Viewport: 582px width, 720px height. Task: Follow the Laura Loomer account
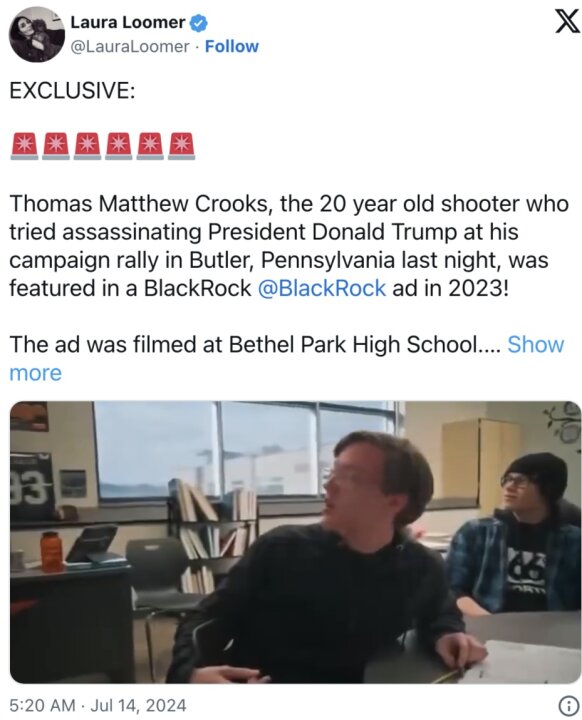(x=232, y=46)
